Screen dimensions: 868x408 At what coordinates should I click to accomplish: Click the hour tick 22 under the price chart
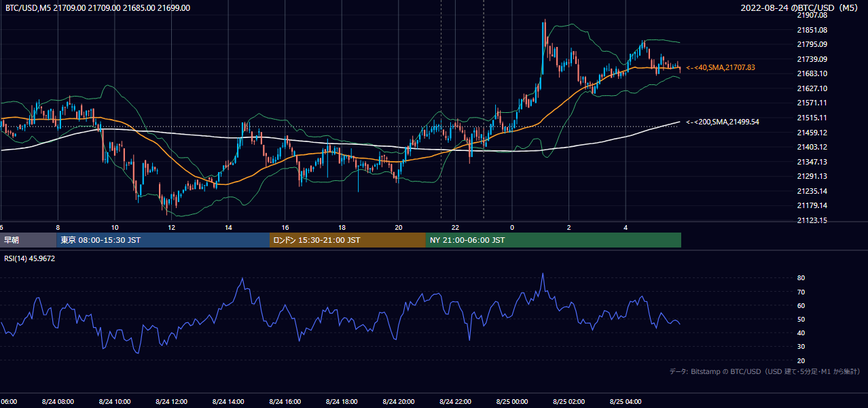[455, 227]
